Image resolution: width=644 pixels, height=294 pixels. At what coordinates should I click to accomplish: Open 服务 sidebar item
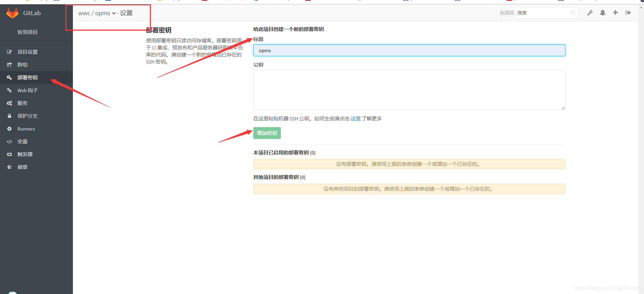(36, 103)
